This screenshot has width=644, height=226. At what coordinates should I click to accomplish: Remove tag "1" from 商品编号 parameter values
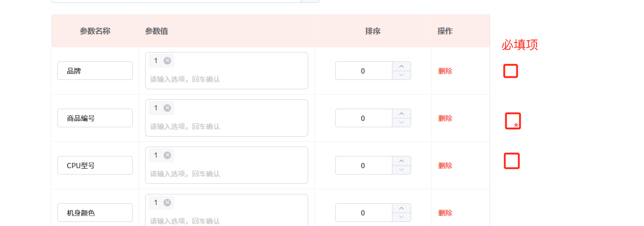tap(167, 108)
